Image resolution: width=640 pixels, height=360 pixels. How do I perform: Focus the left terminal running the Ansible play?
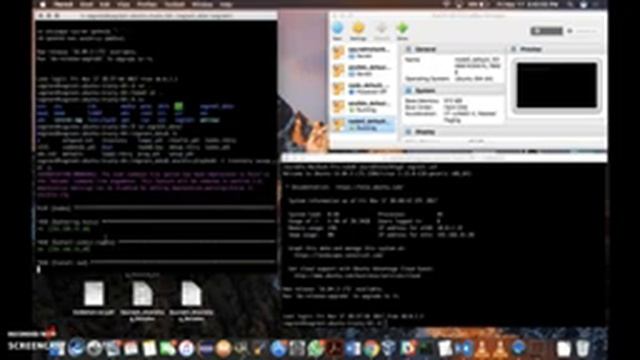pos(156,147)
